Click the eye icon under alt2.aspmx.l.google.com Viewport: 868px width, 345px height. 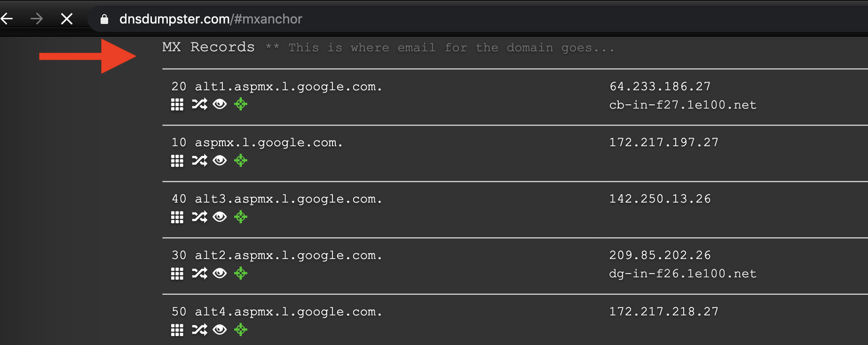tap(220, 274)
